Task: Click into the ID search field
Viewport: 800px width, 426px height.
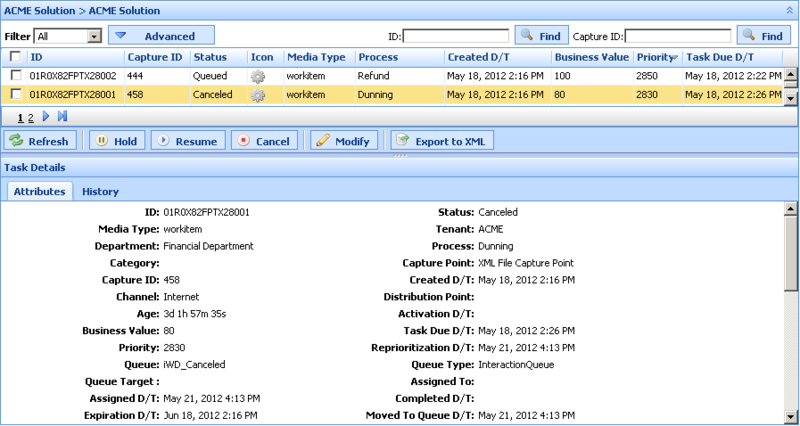Action: pos(455,36)
